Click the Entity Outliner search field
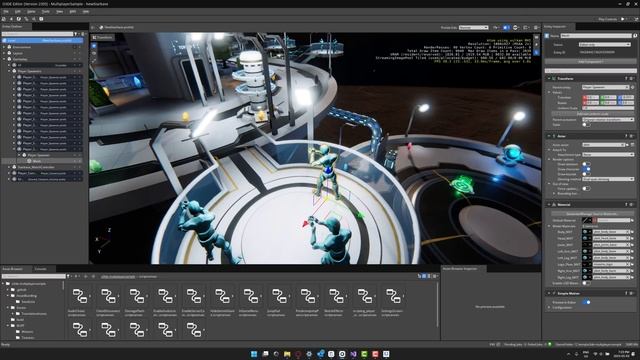640x360 pixels. click(x=37, y=34)
